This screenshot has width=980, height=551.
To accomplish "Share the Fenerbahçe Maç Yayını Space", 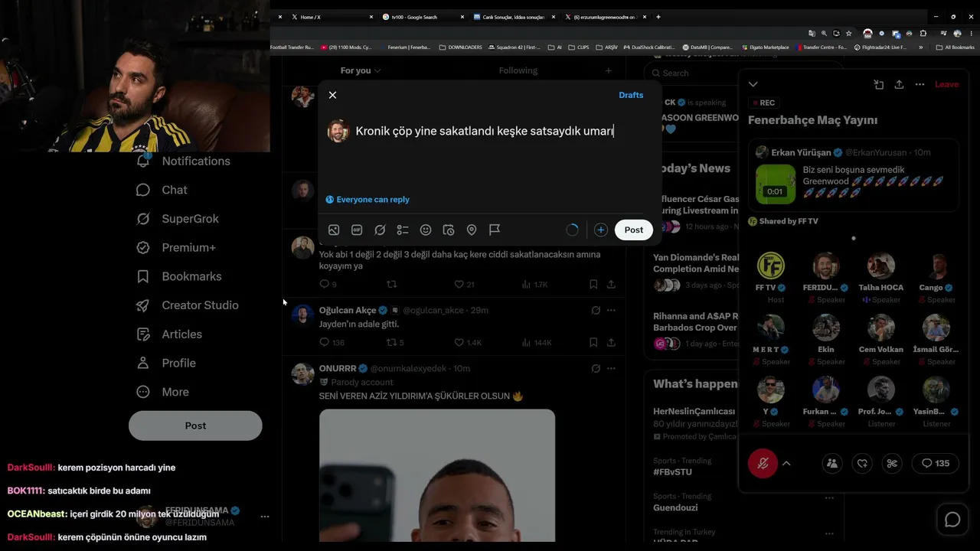I will click(899, 84).
